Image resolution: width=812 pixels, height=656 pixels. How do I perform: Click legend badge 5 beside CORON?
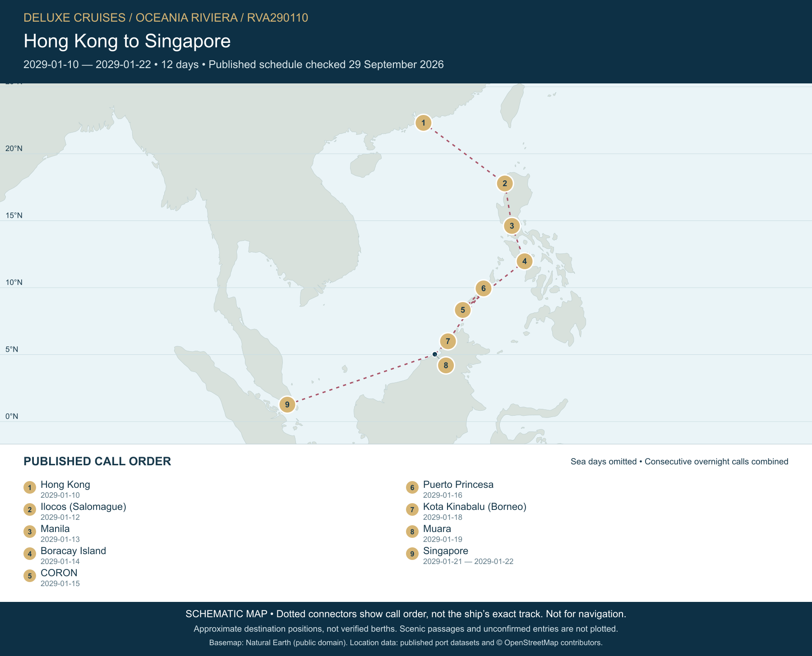tap(30, 576)
